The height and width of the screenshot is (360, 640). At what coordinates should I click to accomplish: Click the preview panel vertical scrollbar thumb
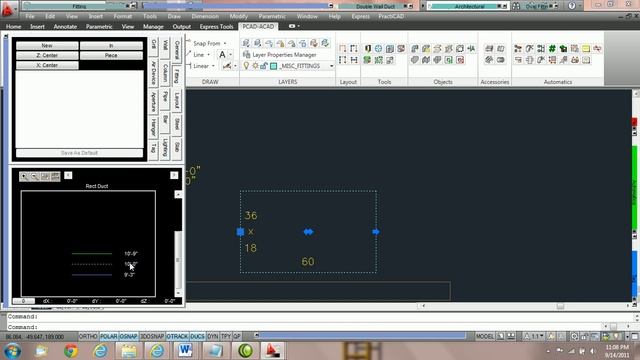pos(178,260)
